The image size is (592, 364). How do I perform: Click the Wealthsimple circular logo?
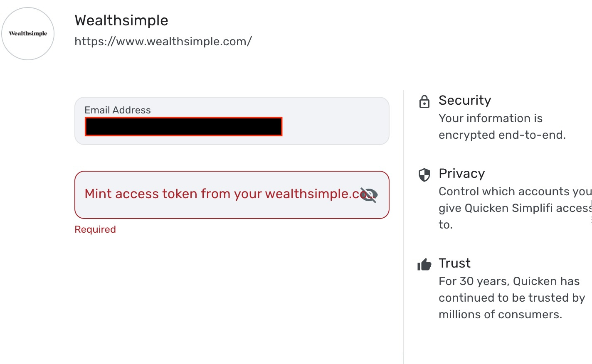pyautogui.click(x=28, y=34)
